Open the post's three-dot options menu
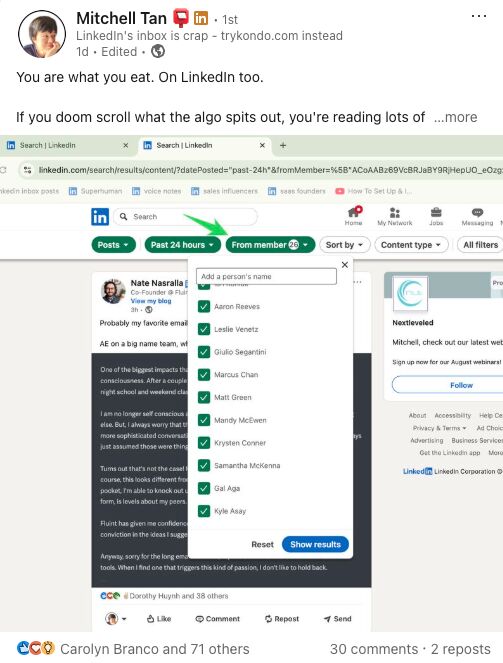503x663 pixels. (478, 16)
